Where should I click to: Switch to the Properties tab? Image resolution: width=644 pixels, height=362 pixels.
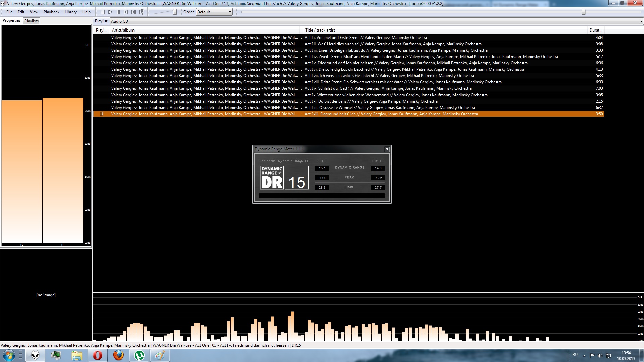coord(11,20)
